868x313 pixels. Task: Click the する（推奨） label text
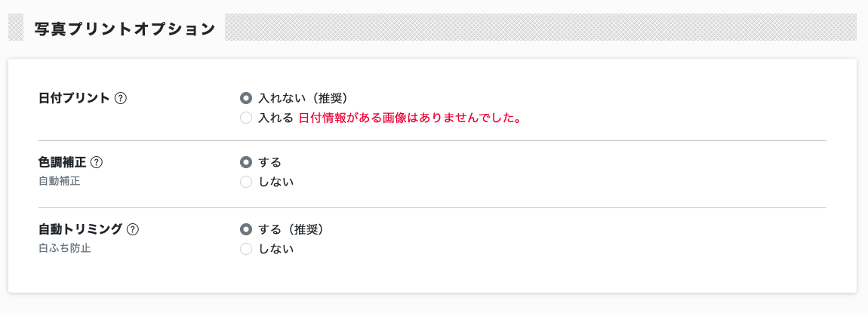[291, 229]
